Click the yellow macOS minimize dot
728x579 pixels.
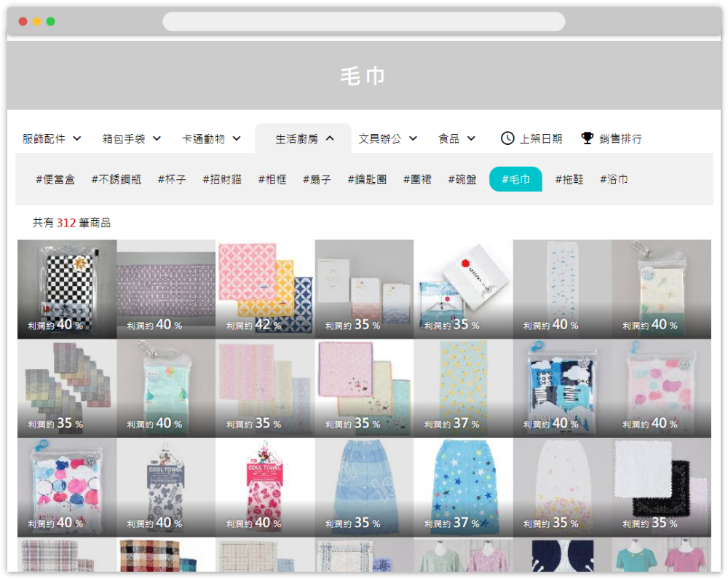(x=36, y=21)
